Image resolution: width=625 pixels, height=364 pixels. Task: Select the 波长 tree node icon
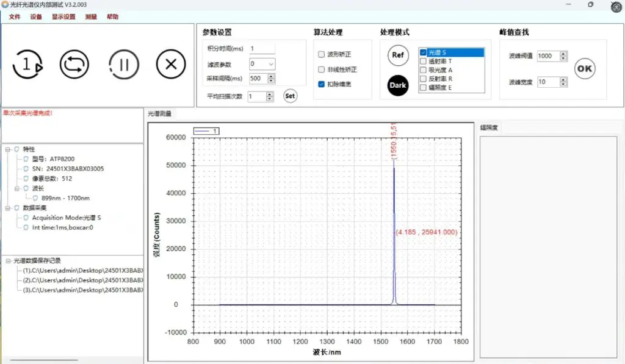pyautogui.click(x=26, y=188)
